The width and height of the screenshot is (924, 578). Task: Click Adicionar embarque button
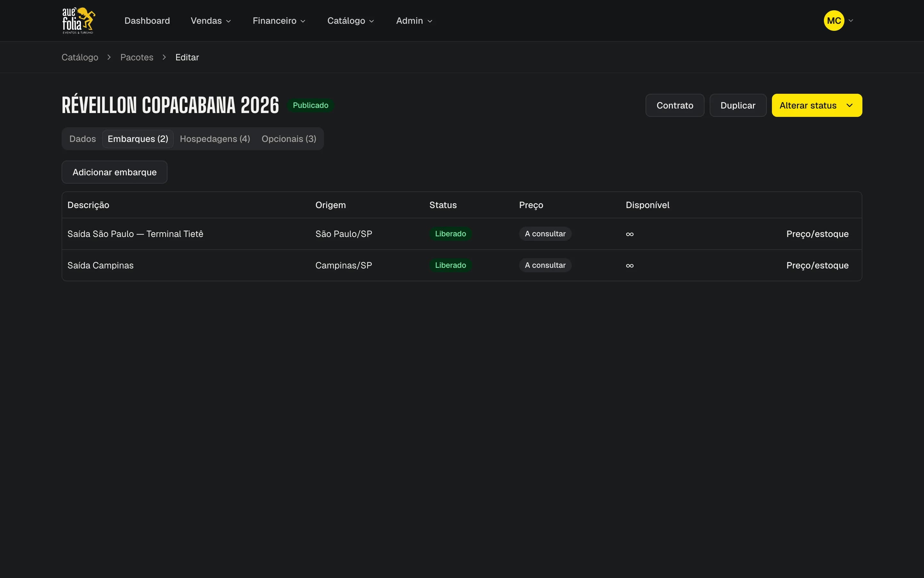(115, 172)
